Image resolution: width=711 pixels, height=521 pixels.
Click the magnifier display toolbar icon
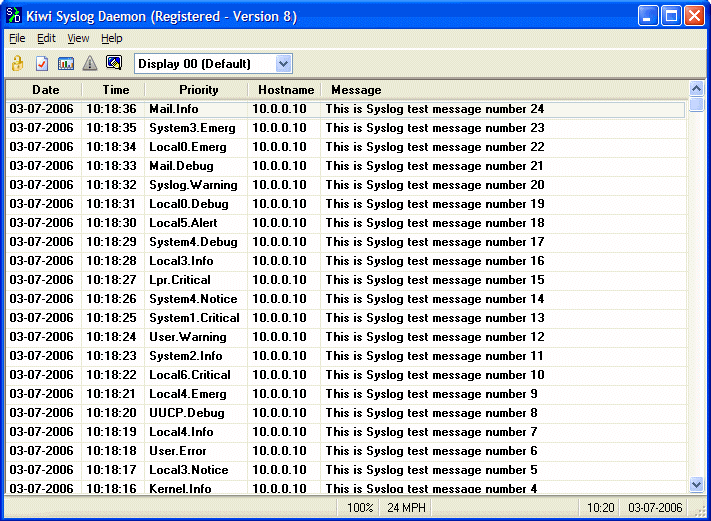tap(114, 63)
